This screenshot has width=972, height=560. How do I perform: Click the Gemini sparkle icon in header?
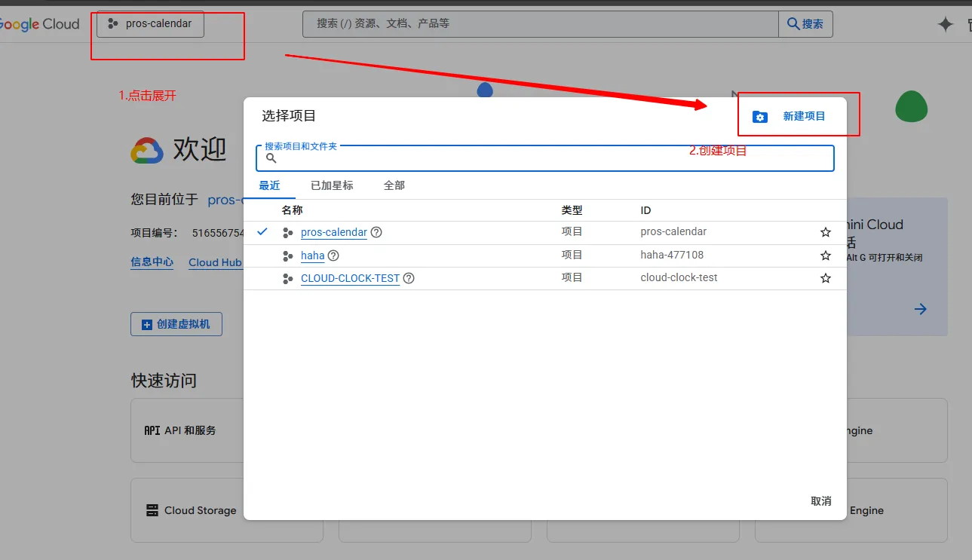click(x=945, y=24)
